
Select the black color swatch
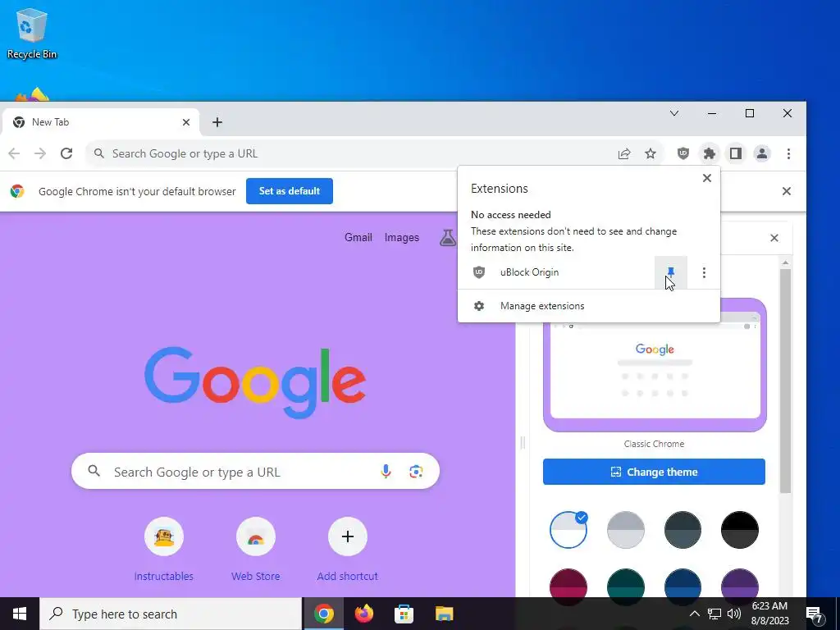click(x=740, y=530)
